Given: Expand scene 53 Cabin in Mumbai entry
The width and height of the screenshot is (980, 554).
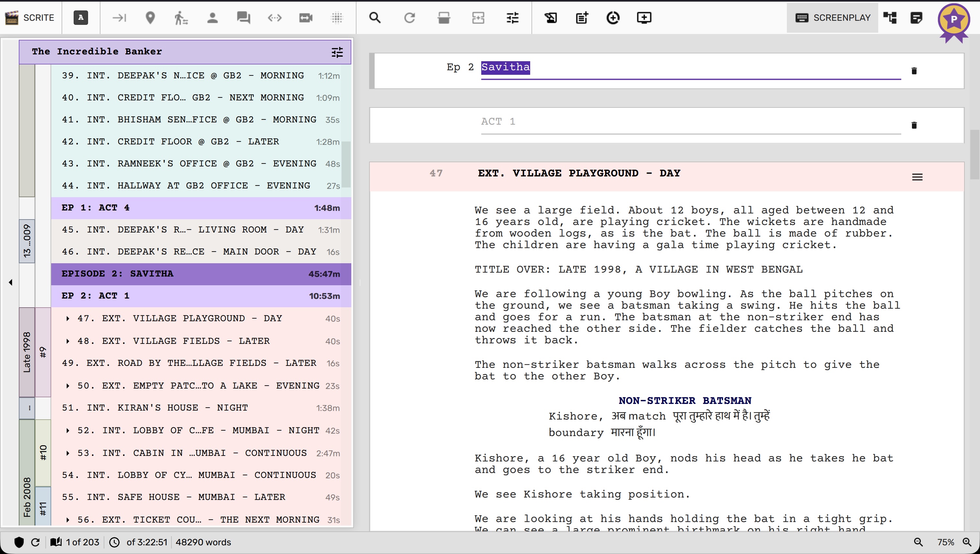Looking at the screenshot, I should pyautogui.click(x=68, y=453).
